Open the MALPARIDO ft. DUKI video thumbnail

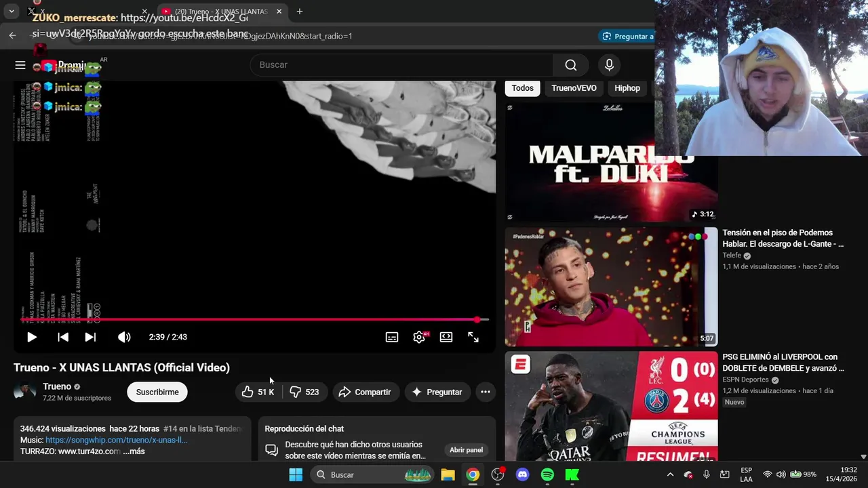(611, 163)
